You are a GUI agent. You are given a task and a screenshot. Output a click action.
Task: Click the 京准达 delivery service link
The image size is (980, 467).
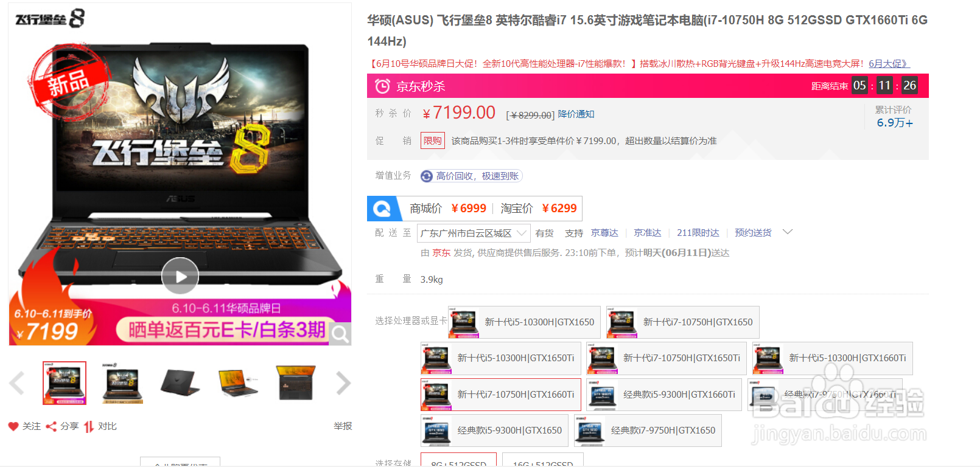coord(648,233)
